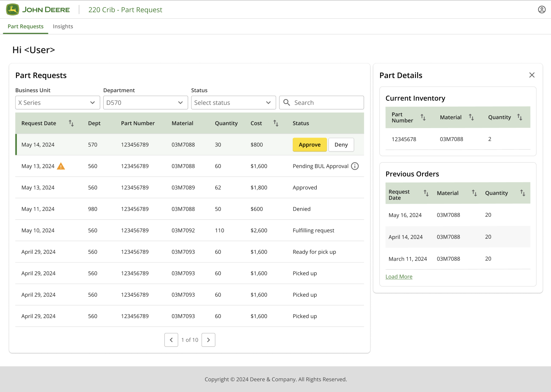Select the May 14, 2024 date cell
This screenshot has height=392, width=551.
point(38,145)
